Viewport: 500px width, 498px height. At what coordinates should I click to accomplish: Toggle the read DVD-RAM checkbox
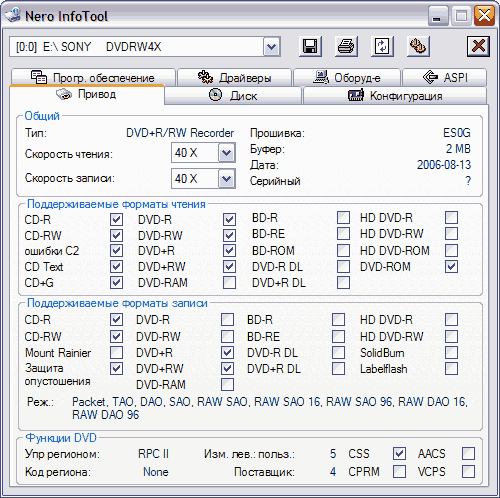[x=229, y=283]
